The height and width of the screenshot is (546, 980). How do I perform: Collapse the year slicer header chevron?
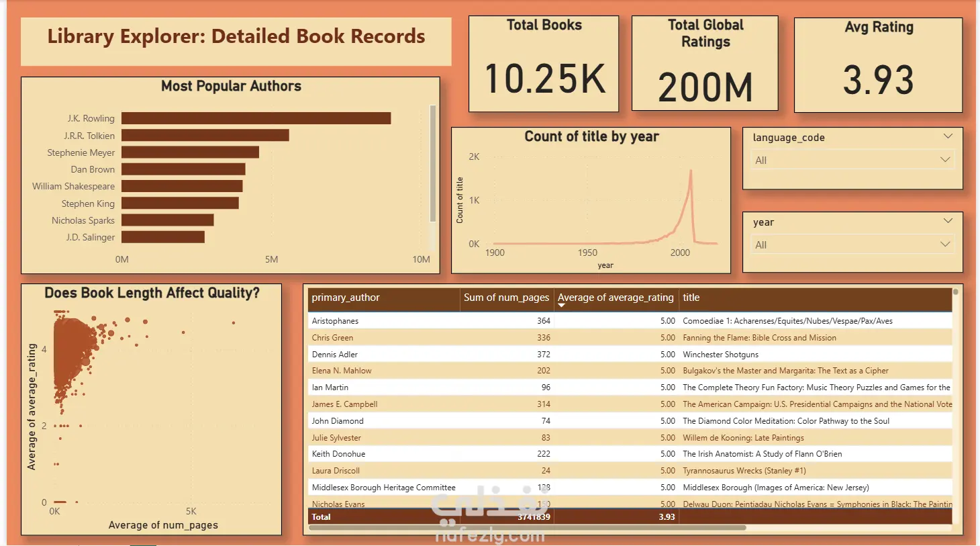click(948, 221)
